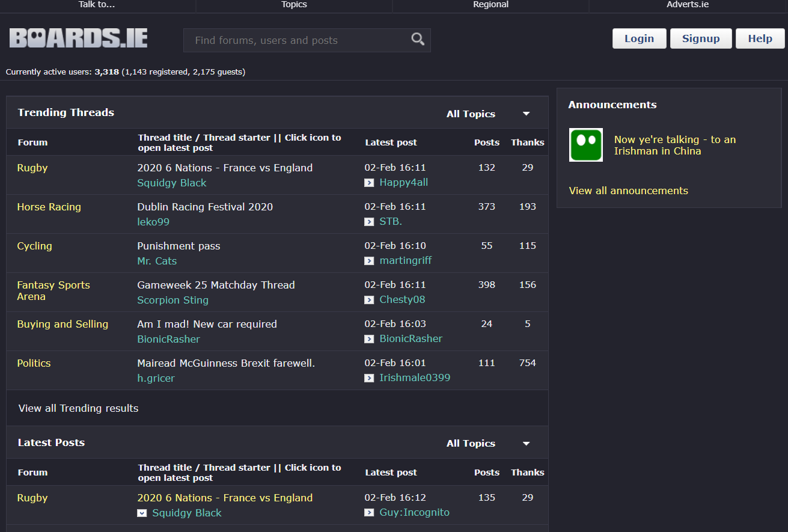View latest poster Irishmale0399 profile
The height and width of the screenshot is (532, 788).
[x=415, y=378]
